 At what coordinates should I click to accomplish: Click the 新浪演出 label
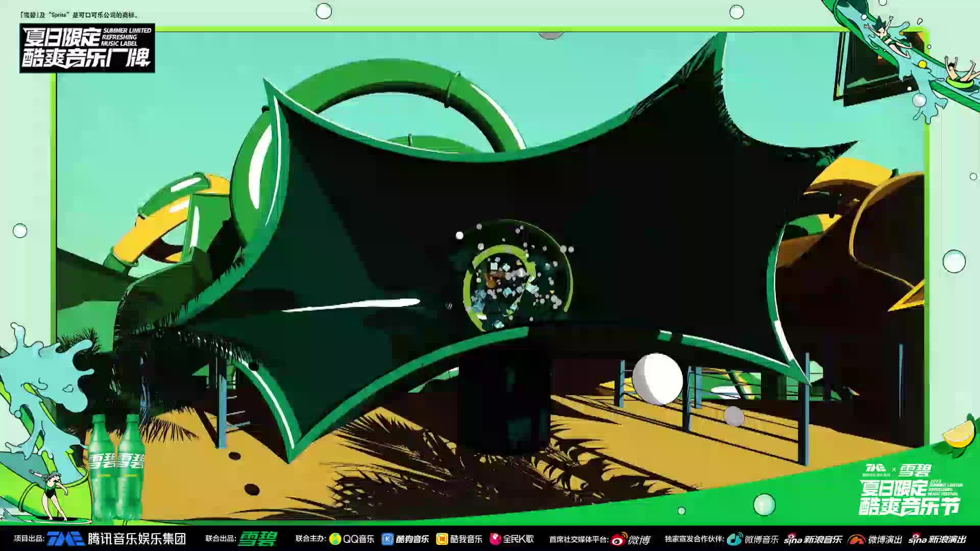[947, 539]
